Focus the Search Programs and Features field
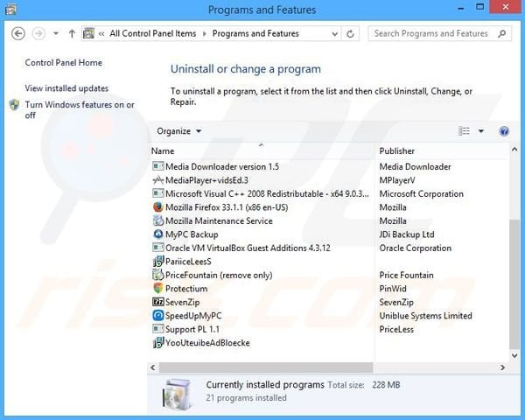This screenshot has width=525, height=420. pyautogui.click(x=439, y=33)
